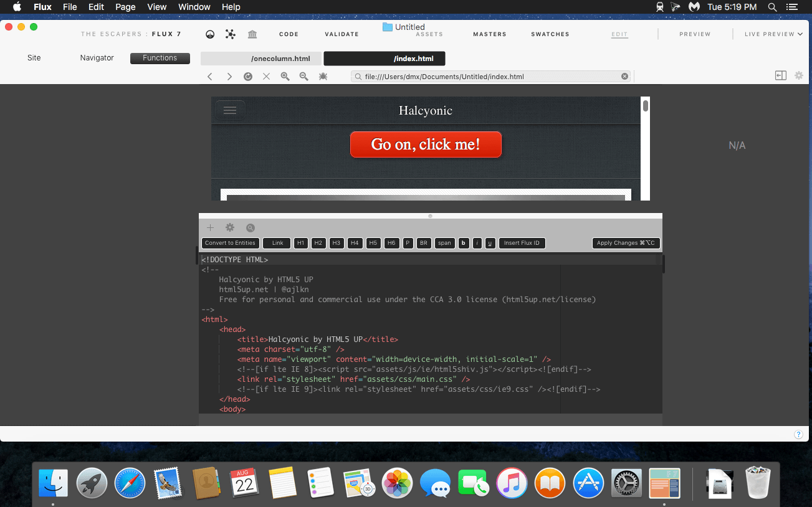Image resolution: width=812 pixels, height=507 pixels.
Task: Open the Apple menu
Action: (x=17, y=7)
